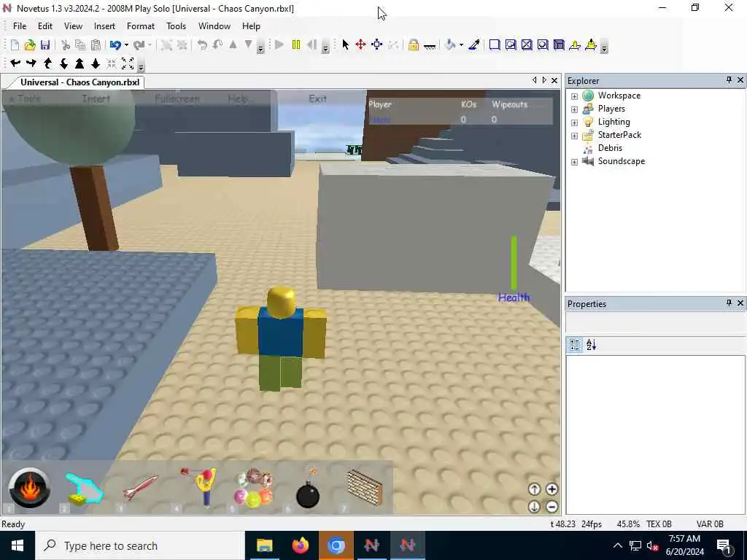Open a file with the folder icon
Viewport: 747px width, 560px height.
pos(30,44)
